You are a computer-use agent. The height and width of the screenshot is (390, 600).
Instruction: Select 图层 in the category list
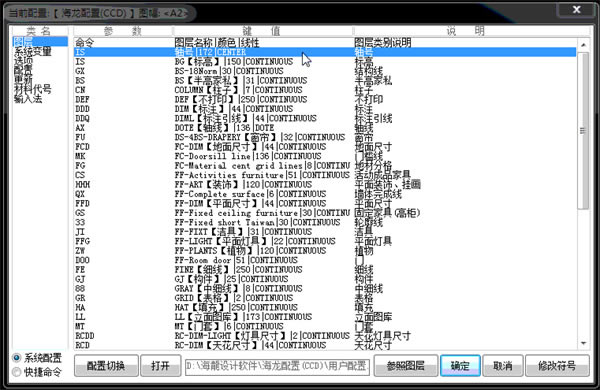click(x=40, y=41)
